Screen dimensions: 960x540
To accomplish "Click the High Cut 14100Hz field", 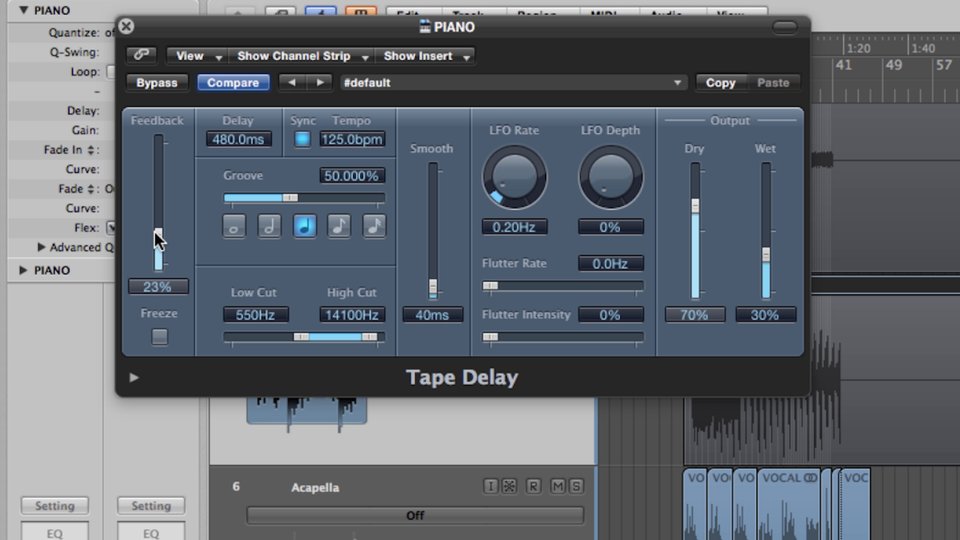I will tap(352, 315).
